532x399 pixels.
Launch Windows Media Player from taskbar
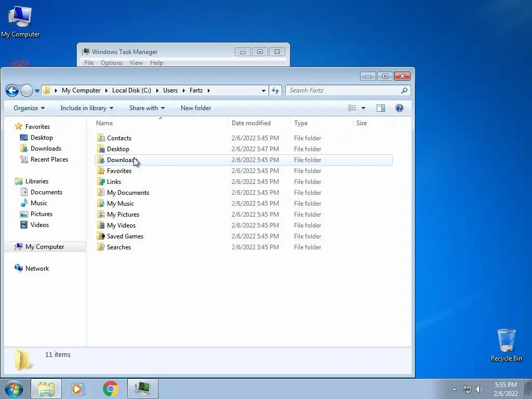(x=78, y=389)
